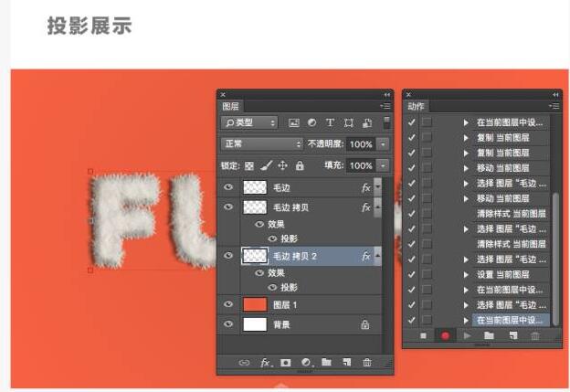This screenshot has height=392, width=570.
Task: Click lock icon on 背景 layer
Action: [x=365, y=324]
